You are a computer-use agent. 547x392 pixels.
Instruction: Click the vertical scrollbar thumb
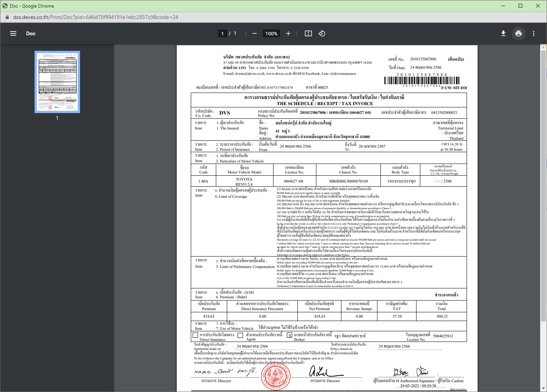543,187
